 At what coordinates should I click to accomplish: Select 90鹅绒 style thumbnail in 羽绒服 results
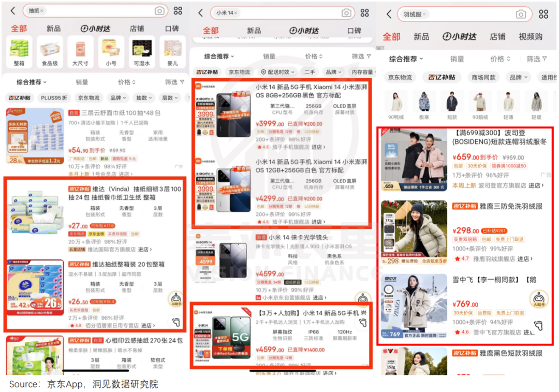click(x=480, y=106)
